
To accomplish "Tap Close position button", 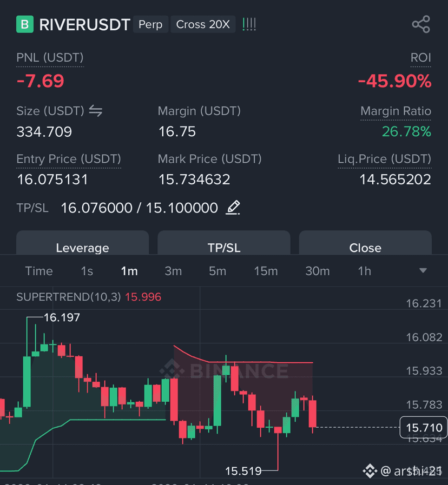I will [365, 243].
